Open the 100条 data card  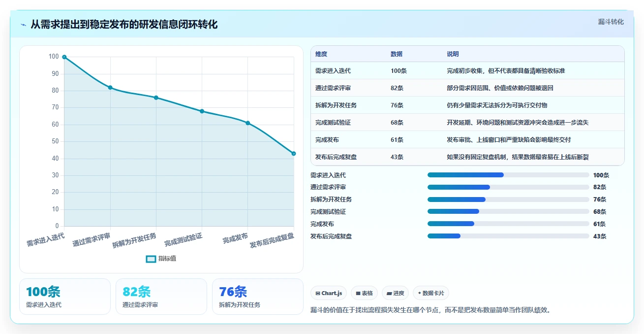[65, 297]
